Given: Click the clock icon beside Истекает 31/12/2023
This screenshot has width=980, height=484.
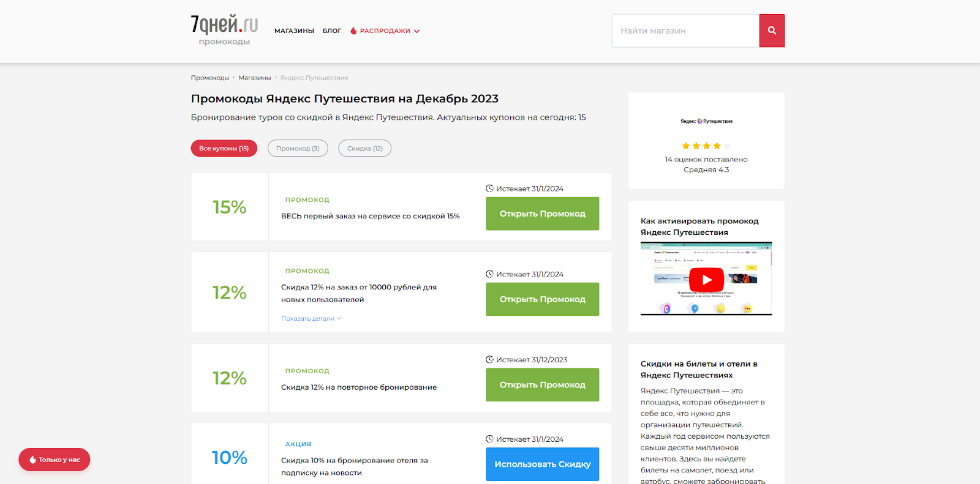Looking at the screenshot, I should (x=489, y=360).
